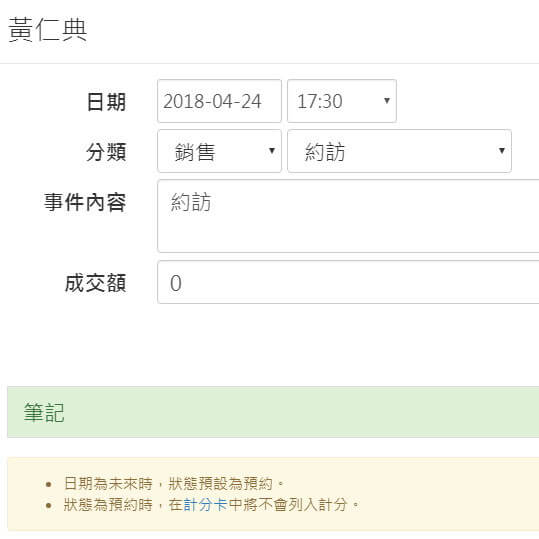
Task: Click the 成交額 amount field showing 0
Action: tap(348, 282)
